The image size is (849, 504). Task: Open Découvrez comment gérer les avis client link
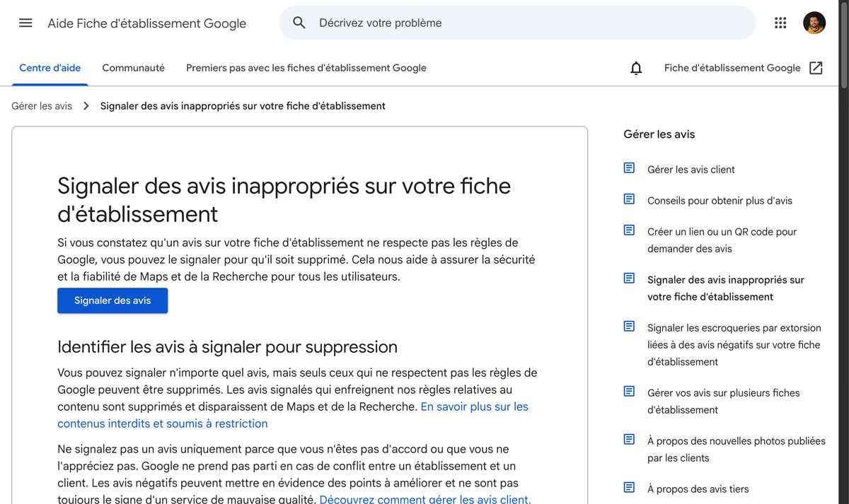425,499
